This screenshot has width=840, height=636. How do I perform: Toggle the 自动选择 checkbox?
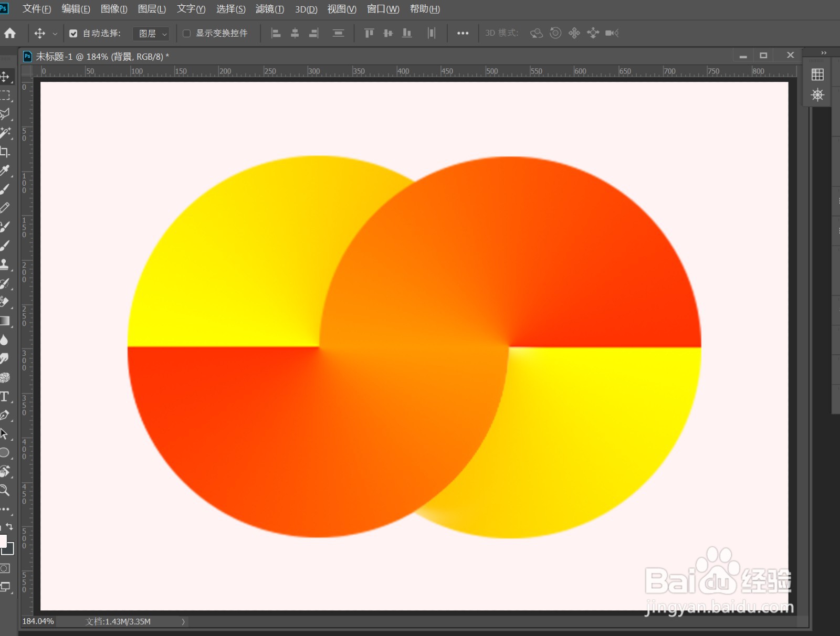click(73, 34)
